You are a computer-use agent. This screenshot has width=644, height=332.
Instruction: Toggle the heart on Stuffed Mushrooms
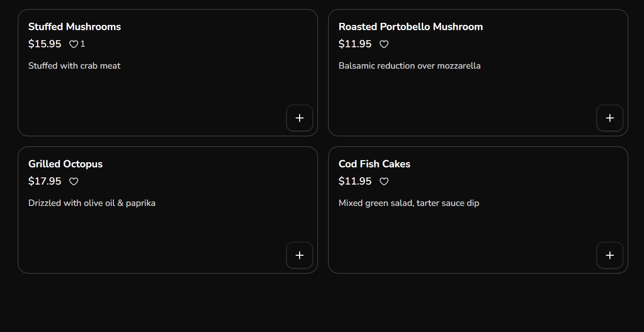coord(74,44)
